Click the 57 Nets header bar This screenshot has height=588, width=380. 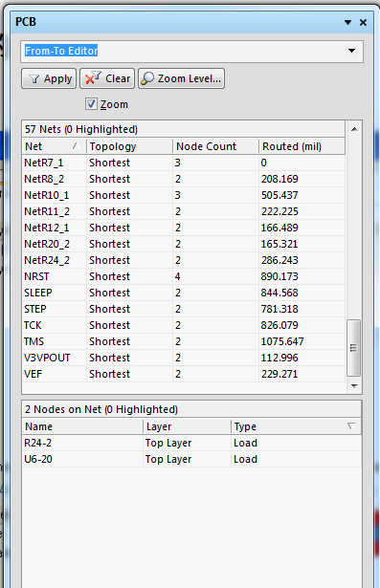183,129
